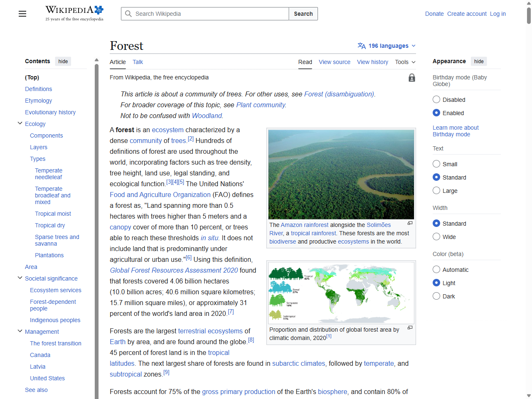Set color to Dark
Image resolution: width=532 pixels, height=399 pixels.
click(x=436, y=296)
